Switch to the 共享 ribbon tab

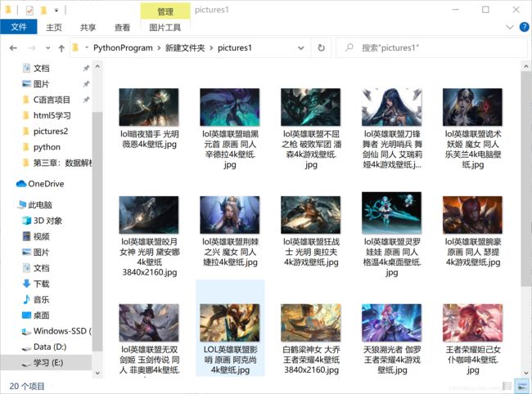[x=88, y=27]
